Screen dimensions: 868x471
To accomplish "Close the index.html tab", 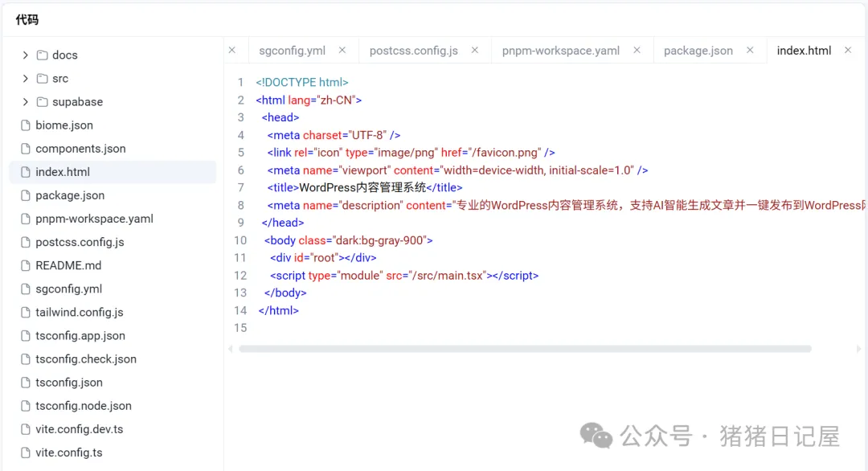I will pos(847,50).
